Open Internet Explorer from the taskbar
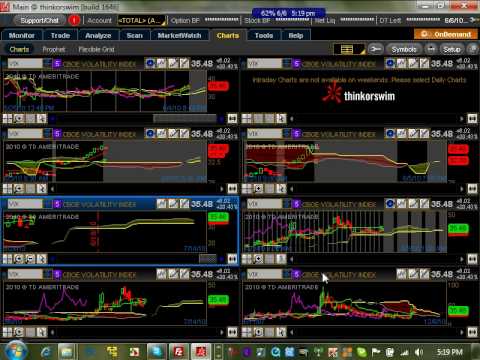 click(46, 352)
